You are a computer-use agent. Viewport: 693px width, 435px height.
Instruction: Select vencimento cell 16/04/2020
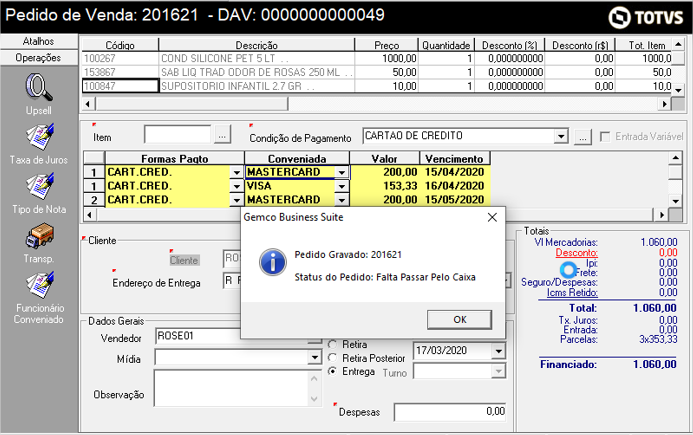[455, 186]
